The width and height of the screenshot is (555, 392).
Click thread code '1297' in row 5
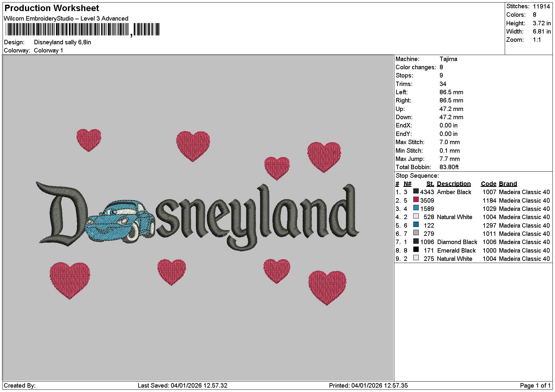point(489,225)
